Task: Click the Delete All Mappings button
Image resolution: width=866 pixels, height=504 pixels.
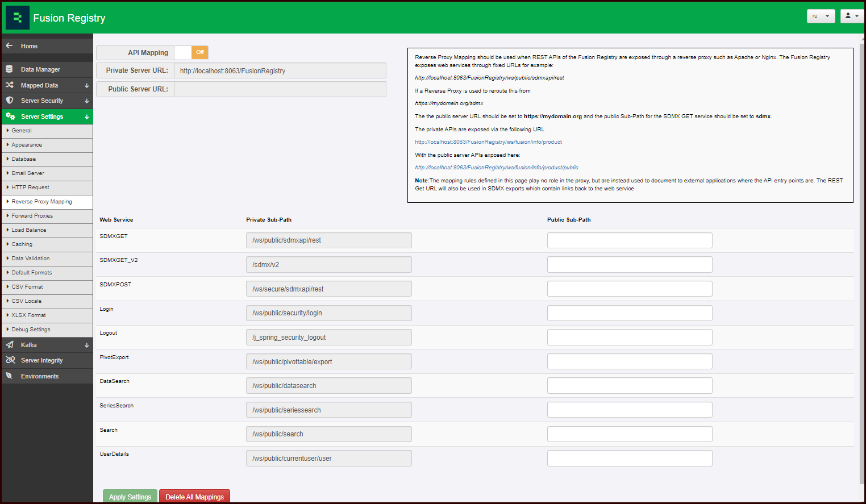Action: coord(194,497)
